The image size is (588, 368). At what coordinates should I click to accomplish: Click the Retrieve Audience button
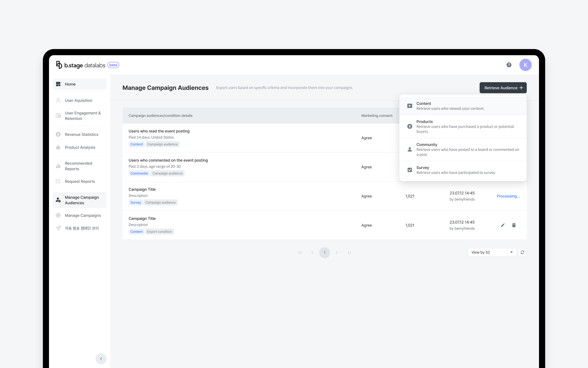pos(503,88)
